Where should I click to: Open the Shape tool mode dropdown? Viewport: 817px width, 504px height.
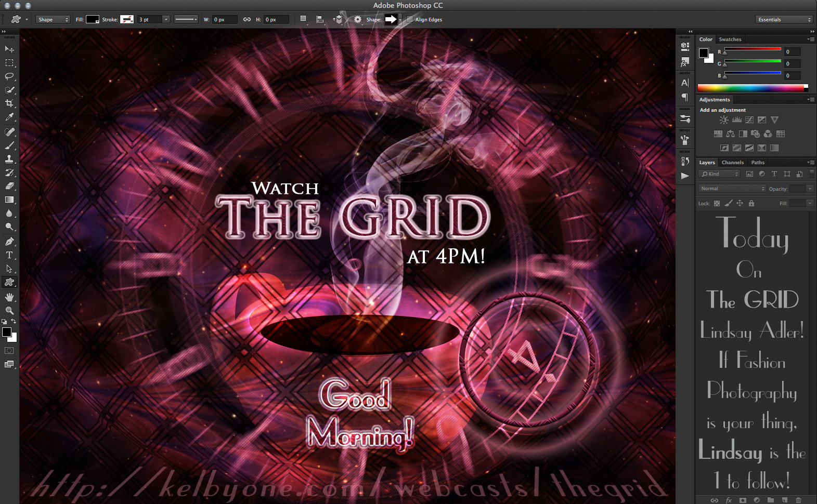tap(53, 20)
